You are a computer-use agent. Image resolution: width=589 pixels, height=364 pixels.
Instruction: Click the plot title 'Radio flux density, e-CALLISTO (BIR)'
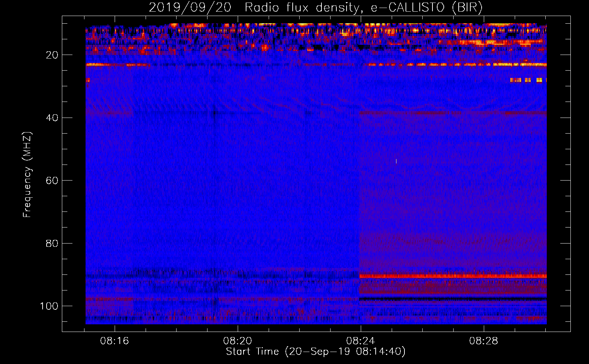(x=363, y=8)
